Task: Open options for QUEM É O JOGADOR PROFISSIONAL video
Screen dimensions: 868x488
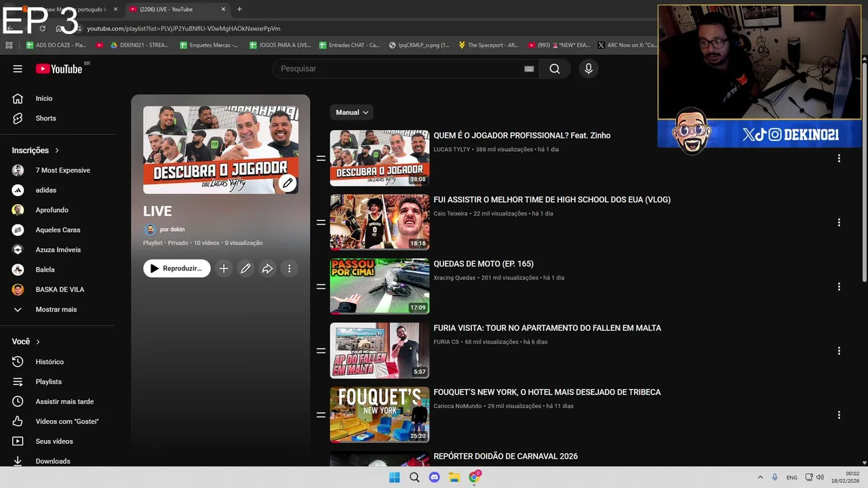Action: tap(839, 158)
